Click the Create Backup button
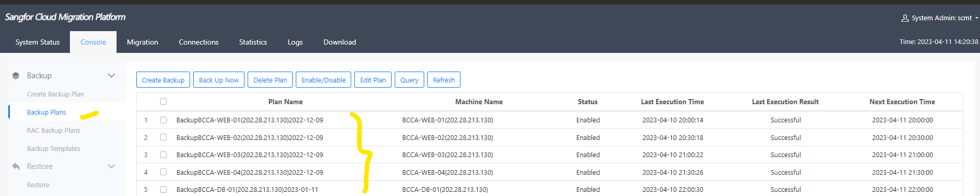This screenshot has height=196, width=980. [163, 80]
